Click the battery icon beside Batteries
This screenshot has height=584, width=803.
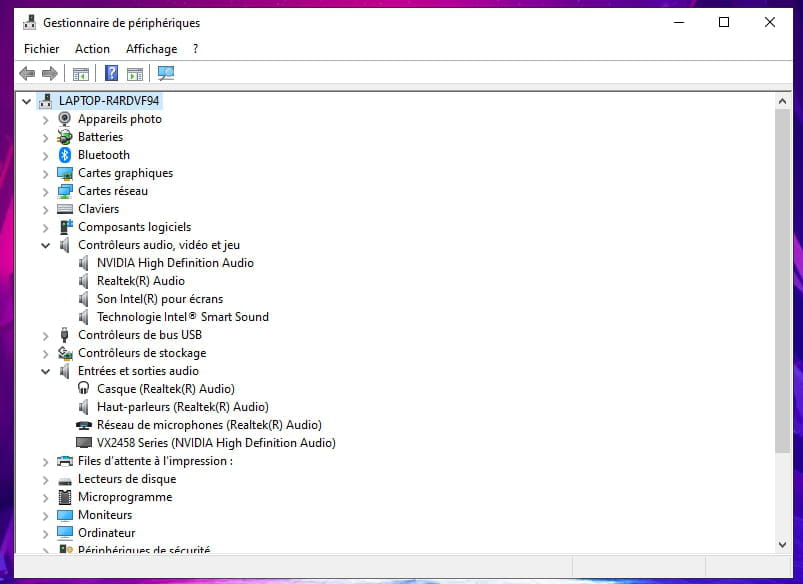[x=65, y=137]
